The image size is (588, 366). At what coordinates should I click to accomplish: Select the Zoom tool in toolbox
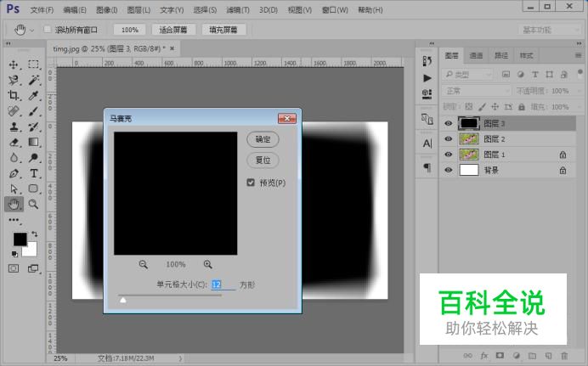33,204
